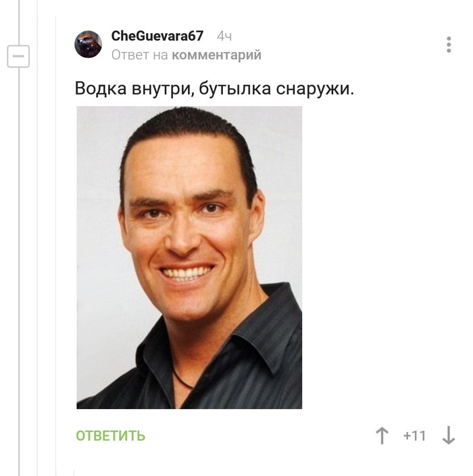The height and width of the screenshot is (476, 473).
Task: Click the gray "Ответ на" label
Action: point(139,55)
